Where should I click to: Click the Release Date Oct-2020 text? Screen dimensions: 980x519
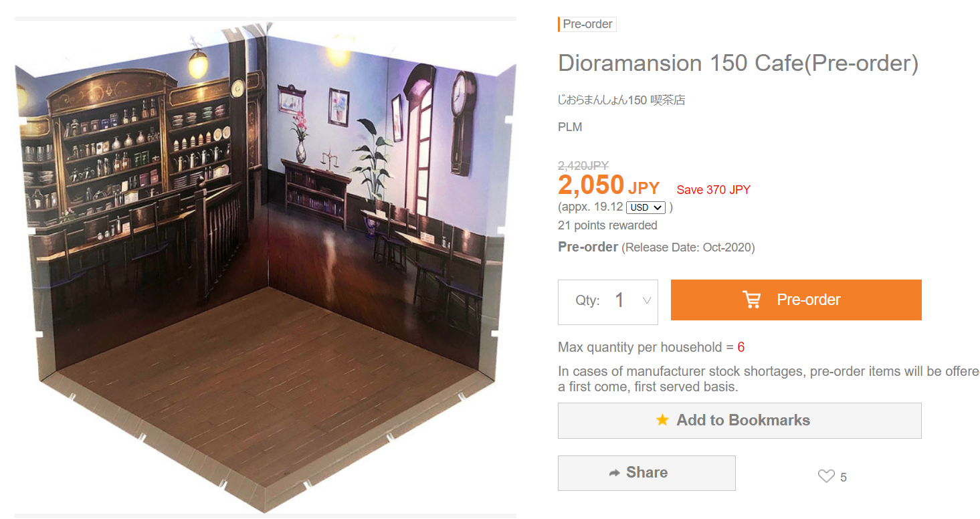[688, 247]
